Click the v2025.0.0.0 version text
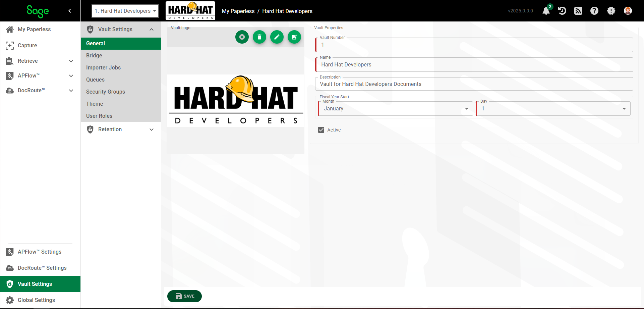 tap(520, 11)
